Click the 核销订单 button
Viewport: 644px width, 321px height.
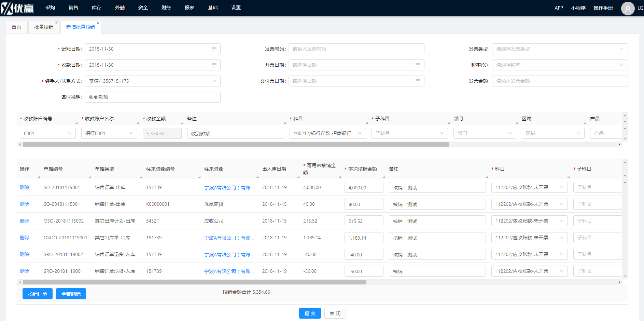[38, 294]
